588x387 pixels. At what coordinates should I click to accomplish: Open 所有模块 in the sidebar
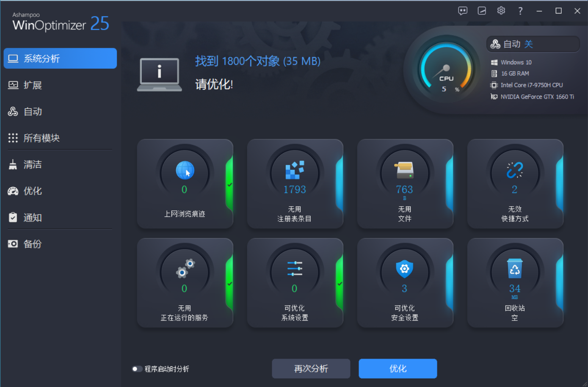tap(60, 138)
